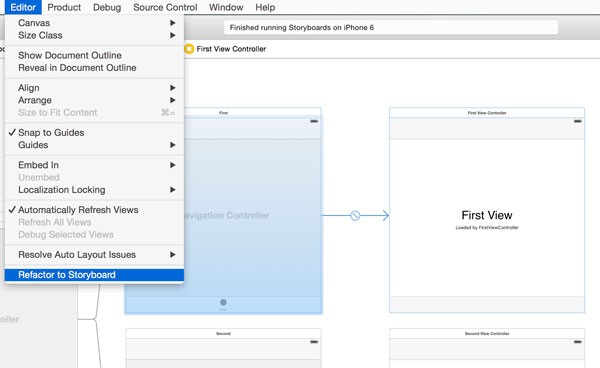600x368 pixels.
Task: Expand the Canvas submenu
Action: (x=94, y=23)
